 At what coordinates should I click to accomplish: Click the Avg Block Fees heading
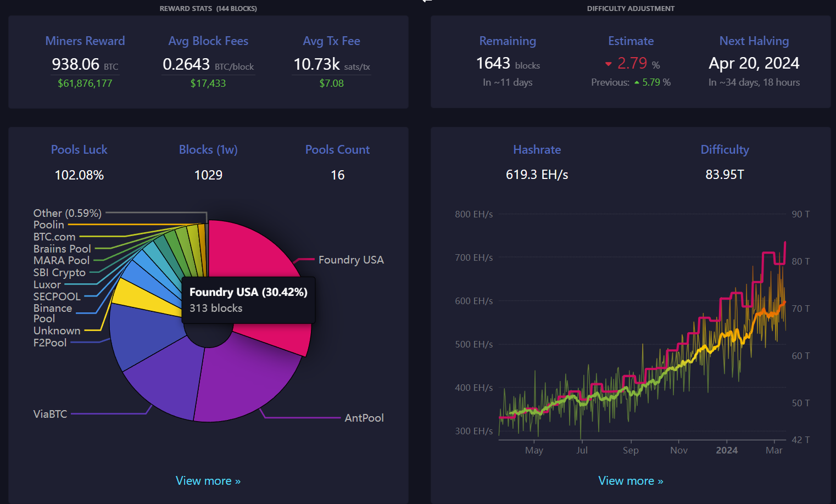[x=208, y=41]
